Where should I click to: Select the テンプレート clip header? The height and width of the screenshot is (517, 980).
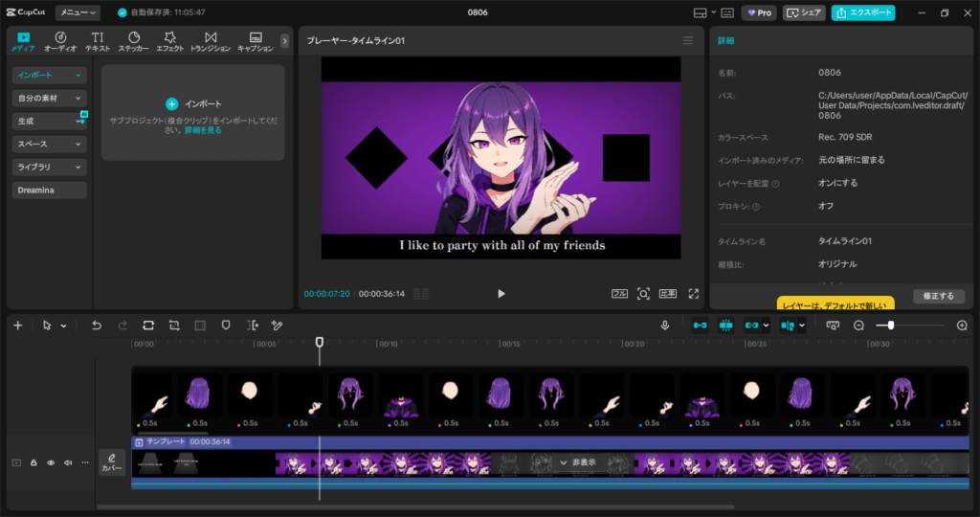550,442
